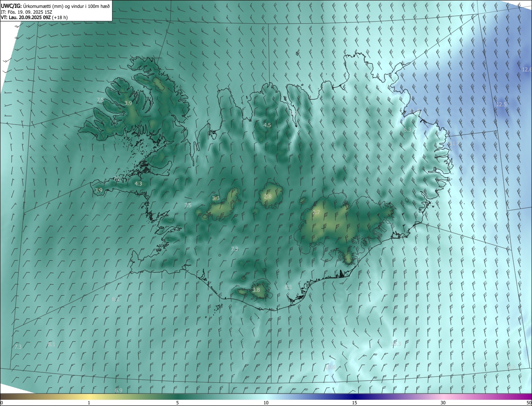Click the 2.7 value label on Vatnajökull
This screenshot has height=406, width=532.
[316, 212]
